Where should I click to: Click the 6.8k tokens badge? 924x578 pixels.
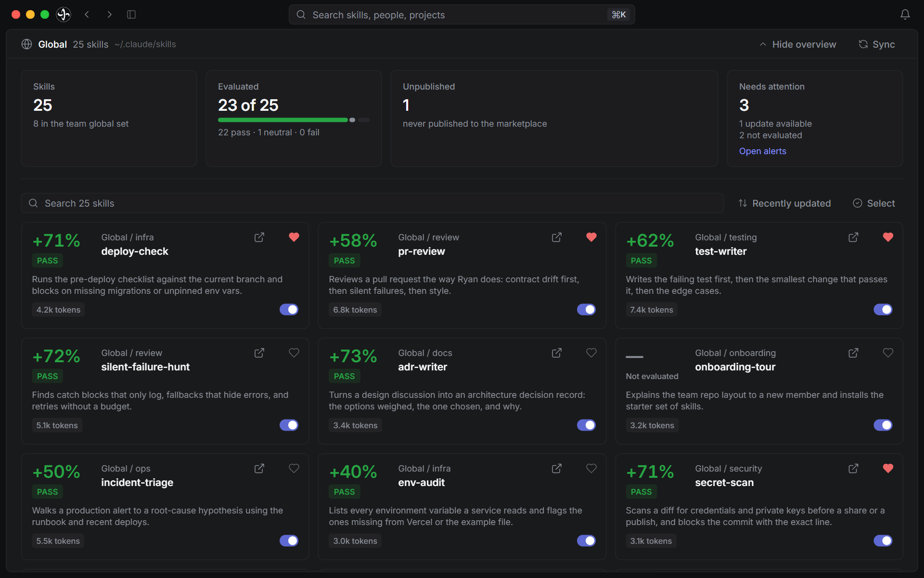[x=355, y=310]
